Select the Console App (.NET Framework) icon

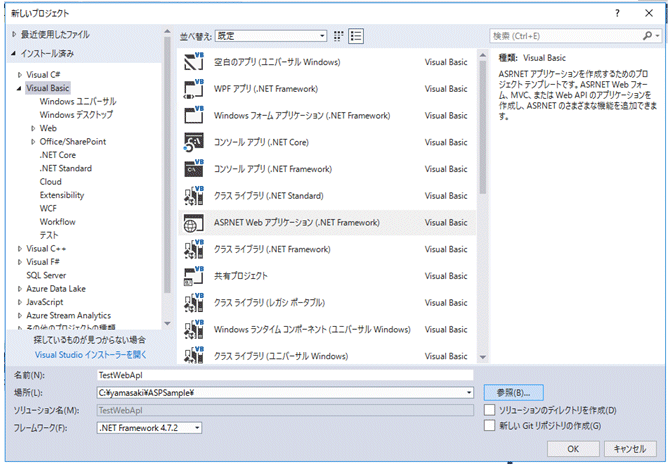tap(193, 169)
